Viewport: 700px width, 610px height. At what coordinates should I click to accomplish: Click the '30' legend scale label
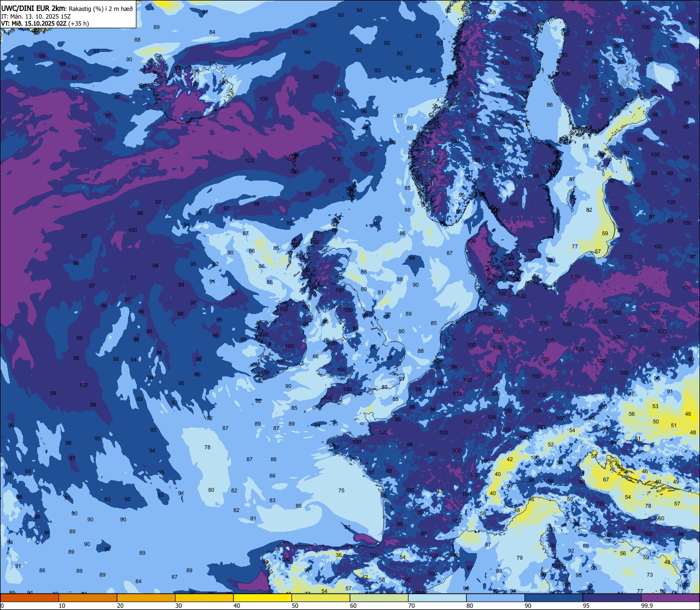(x=178, y=606)
